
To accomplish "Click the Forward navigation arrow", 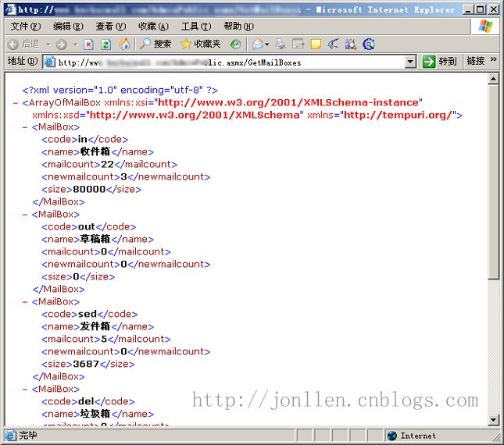I will 62,44.
